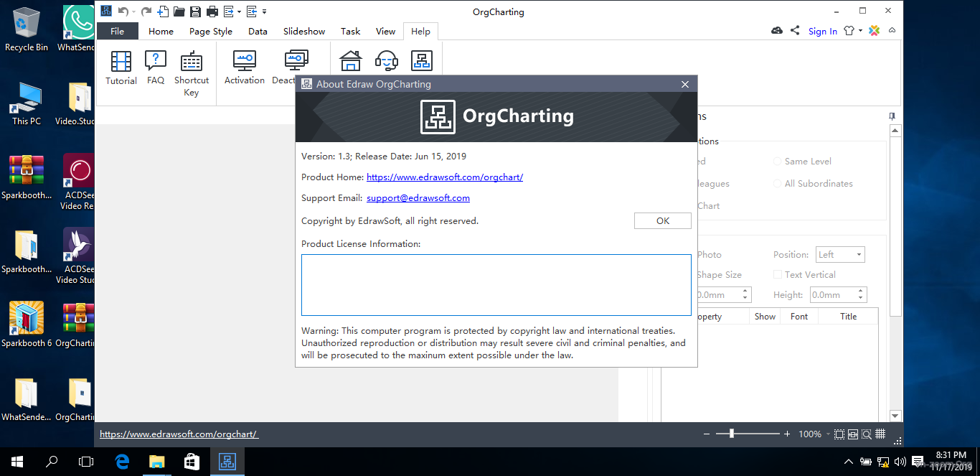Click the Font column header

click(x=799, y=317)
